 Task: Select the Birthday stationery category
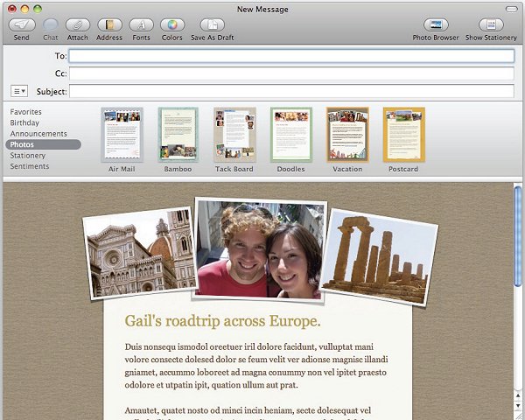click(24, 123)
